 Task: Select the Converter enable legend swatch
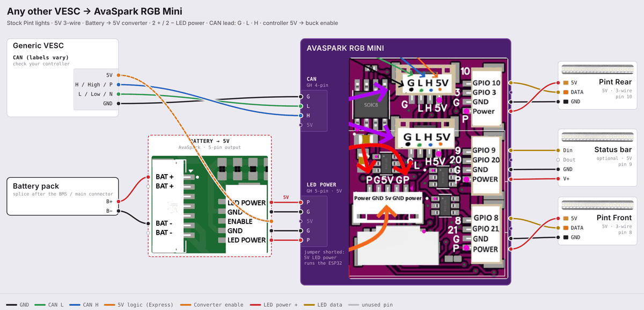click(185, 305)
